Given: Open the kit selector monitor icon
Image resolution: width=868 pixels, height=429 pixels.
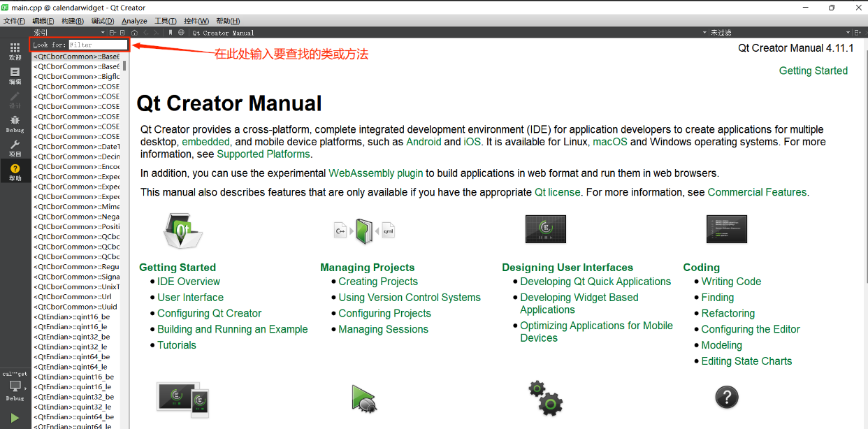Looking at the screenshot, I should point(15,386).
